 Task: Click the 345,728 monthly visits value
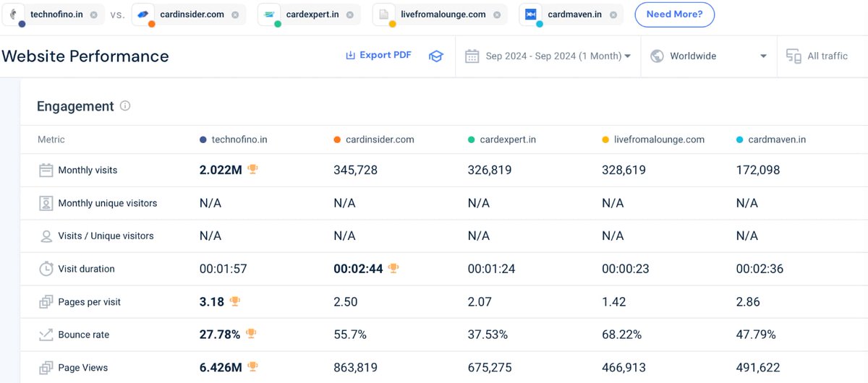tap(355, 171)
